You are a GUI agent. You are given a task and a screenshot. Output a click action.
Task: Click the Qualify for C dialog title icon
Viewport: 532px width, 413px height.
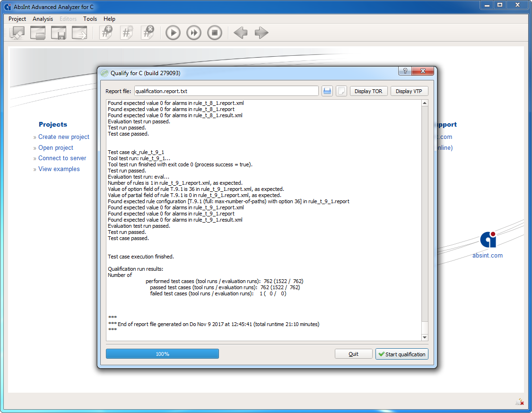pyautogui.click(x=105, y=73)
